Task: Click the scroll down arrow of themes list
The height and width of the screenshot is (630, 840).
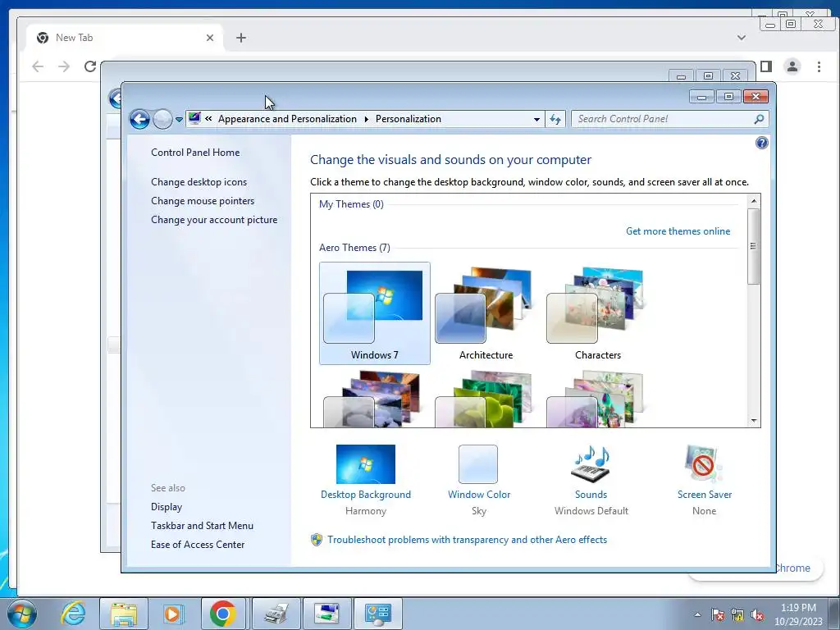Action: 754,421
